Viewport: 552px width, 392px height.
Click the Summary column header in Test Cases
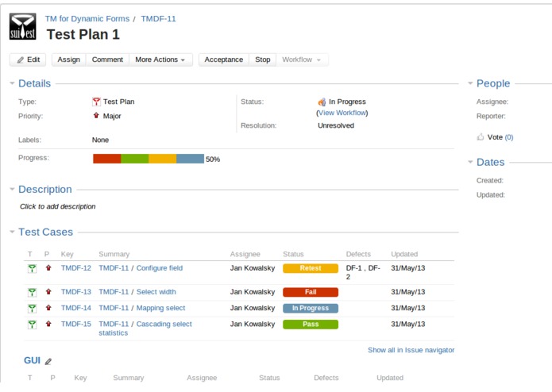coord(114,254)
